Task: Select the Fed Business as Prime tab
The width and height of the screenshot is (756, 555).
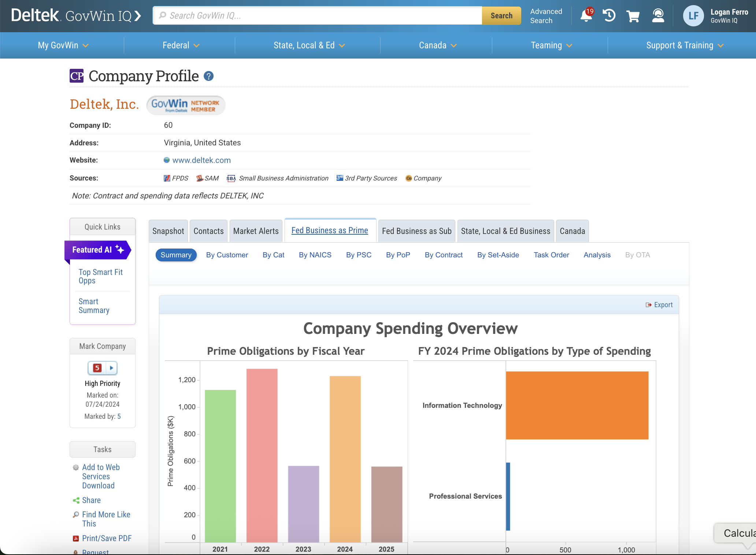Action: tap(330, 230)
